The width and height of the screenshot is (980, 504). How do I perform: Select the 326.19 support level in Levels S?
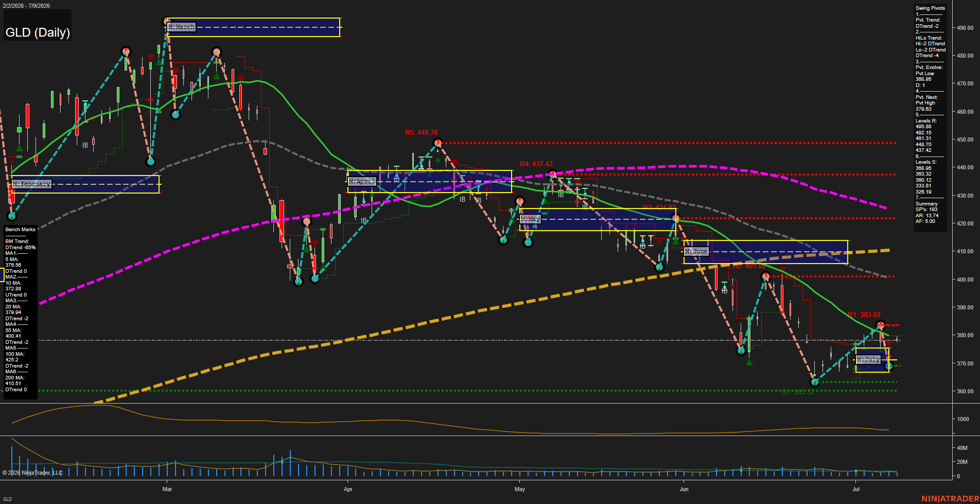point(923,192)
